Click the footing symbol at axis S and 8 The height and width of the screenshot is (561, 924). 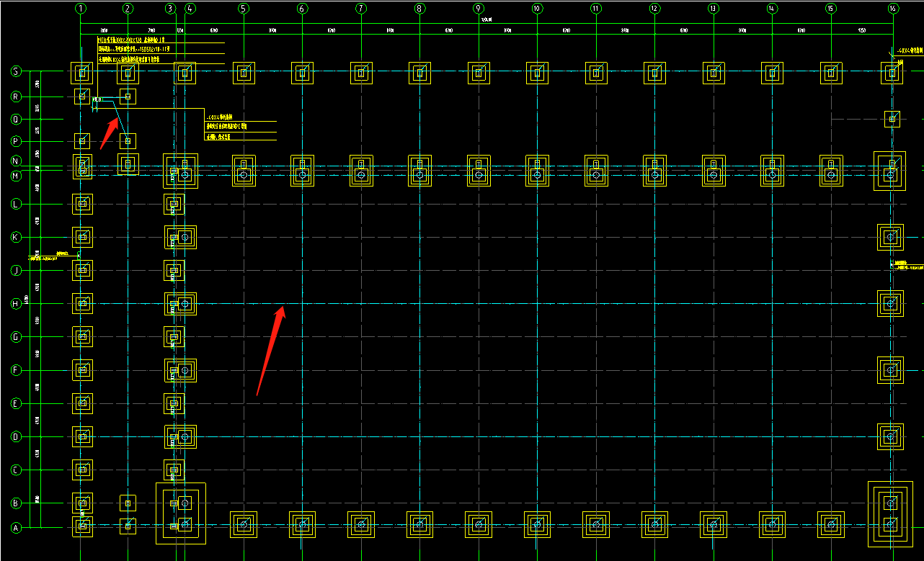(x=419, y=73)
